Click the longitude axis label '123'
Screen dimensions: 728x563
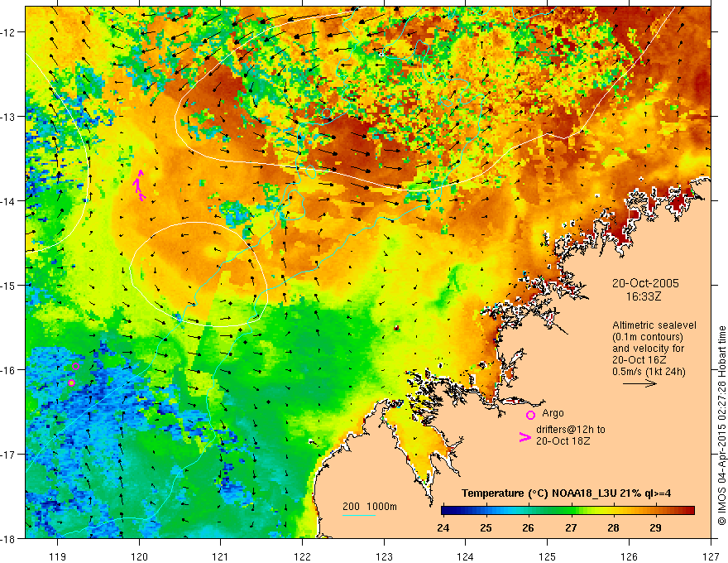click(384, 556)
